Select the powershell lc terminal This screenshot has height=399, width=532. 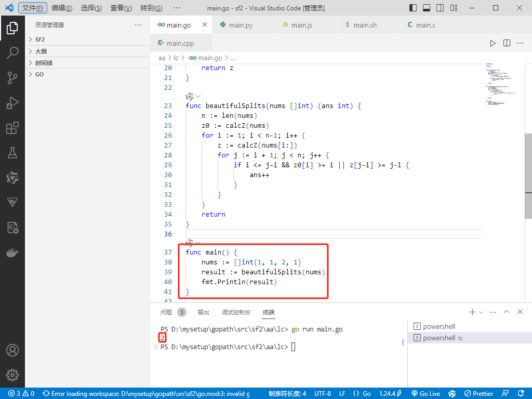(470, 338)
